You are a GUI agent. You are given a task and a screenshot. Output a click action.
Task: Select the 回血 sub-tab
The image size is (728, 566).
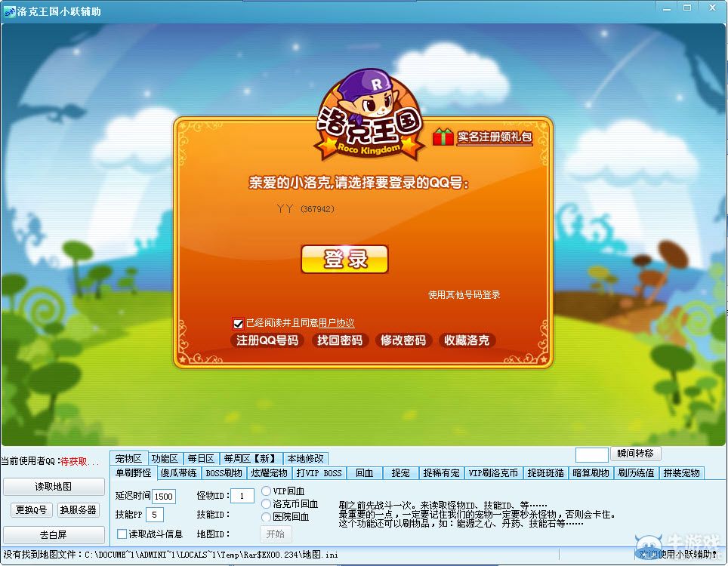365,472
